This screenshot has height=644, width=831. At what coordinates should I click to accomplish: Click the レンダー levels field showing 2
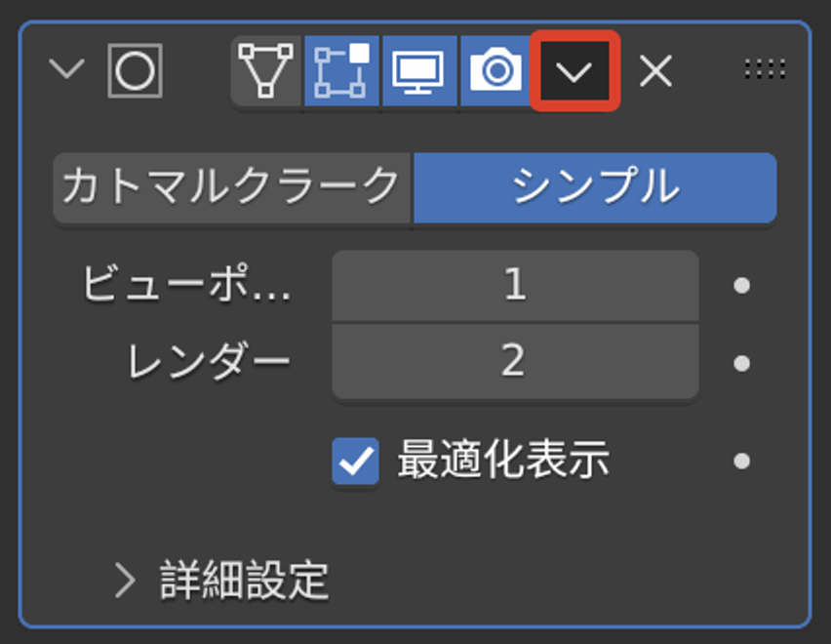point(515,361)
